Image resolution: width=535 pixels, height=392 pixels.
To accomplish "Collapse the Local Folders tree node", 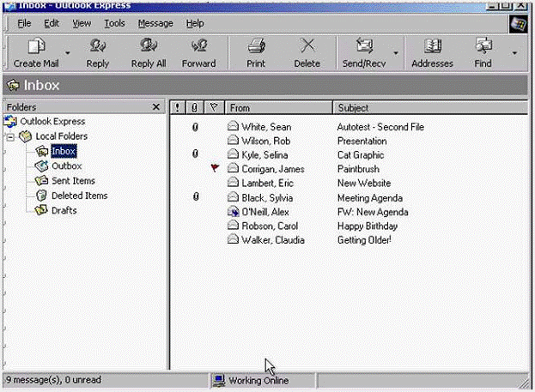I will tap(9, 136).
